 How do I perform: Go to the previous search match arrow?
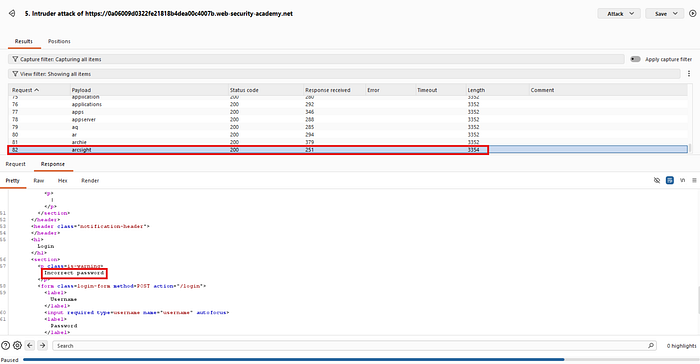coord(30,345)
